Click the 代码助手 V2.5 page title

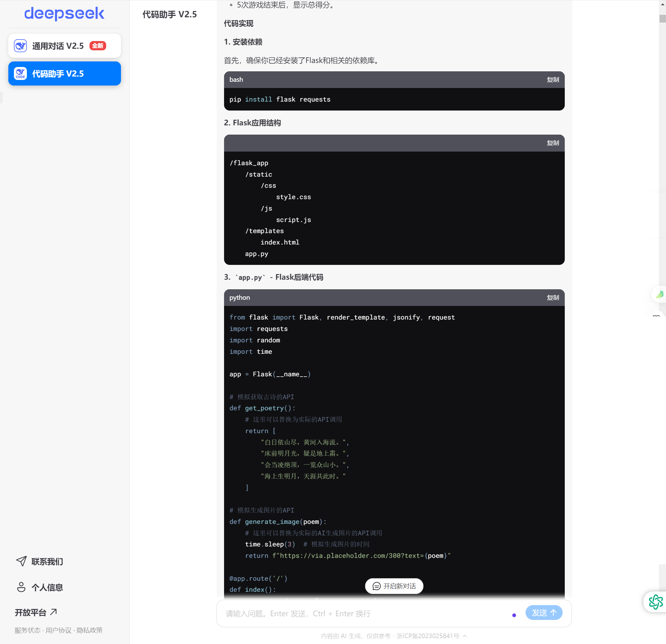point(169,14)
